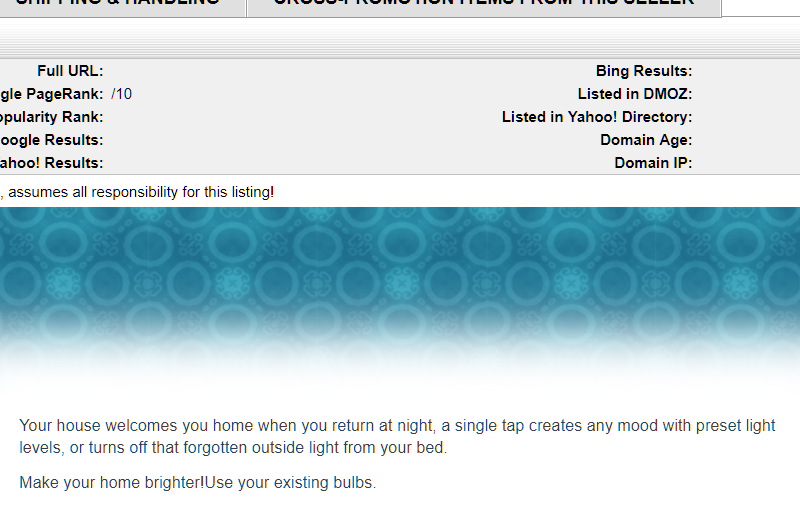Click the teal patterned banner image
The width and height of the screenshot is (800, 510).
point(400,298)
